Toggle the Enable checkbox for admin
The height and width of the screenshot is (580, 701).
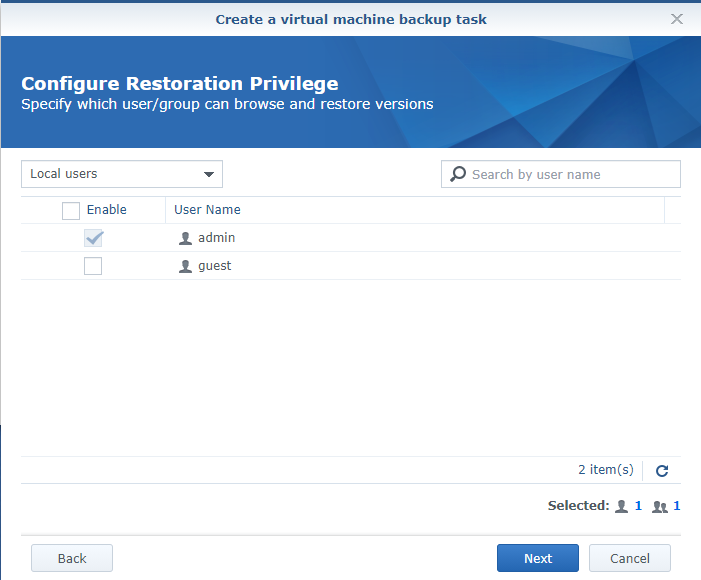pyautogui.click(x=93, y=238)
